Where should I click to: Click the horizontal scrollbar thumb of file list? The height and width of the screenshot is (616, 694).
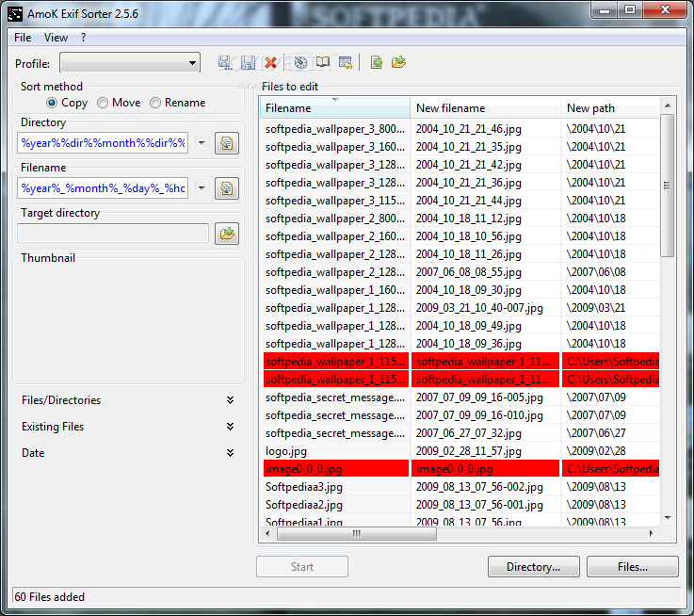[x=357, y=534]
